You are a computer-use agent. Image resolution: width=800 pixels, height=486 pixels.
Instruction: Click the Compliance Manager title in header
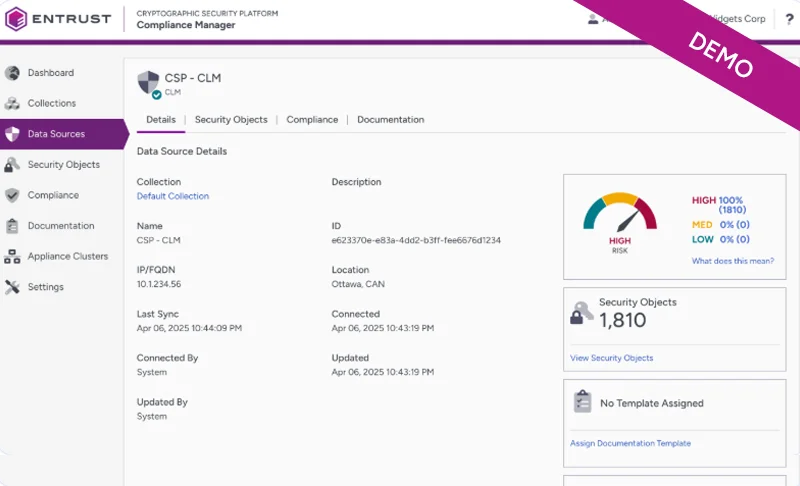[x=186, y=25]
